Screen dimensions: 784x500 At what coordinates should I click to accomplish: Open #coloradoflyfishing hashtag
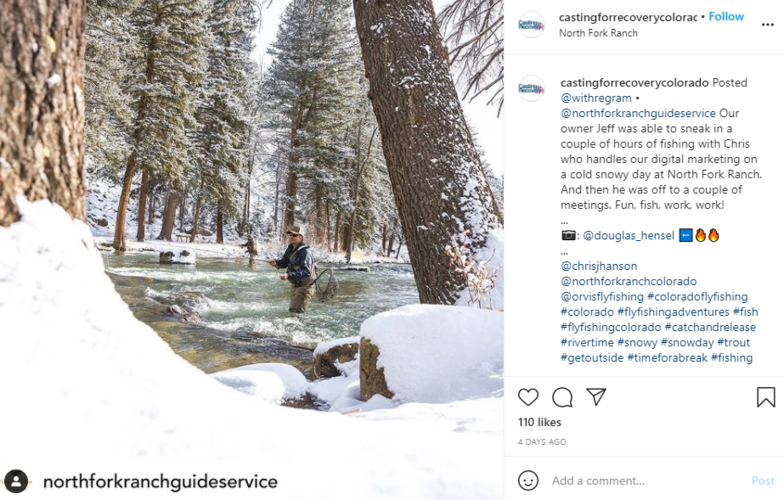click(698, 296)
